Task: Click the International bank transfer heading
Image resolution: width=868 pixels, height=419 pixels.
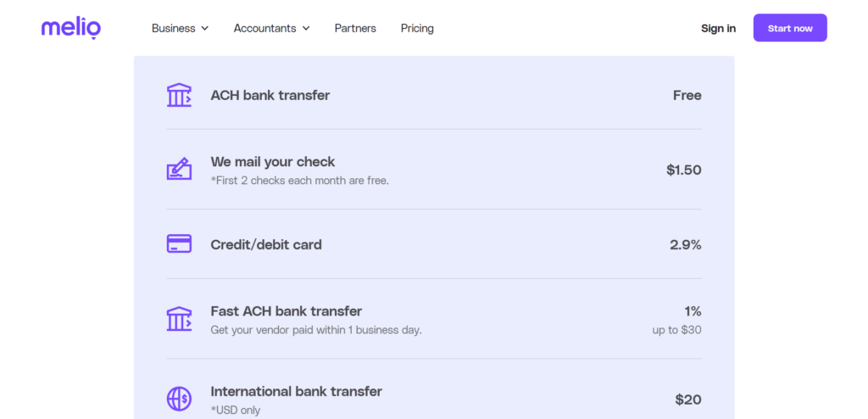Action: point(296,391)
